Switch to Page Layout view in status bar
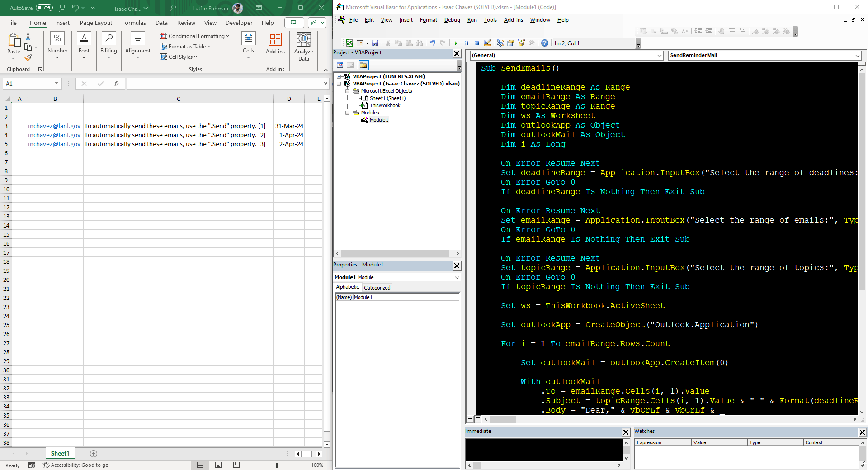868x470 pixels. (x=218, y=465)
